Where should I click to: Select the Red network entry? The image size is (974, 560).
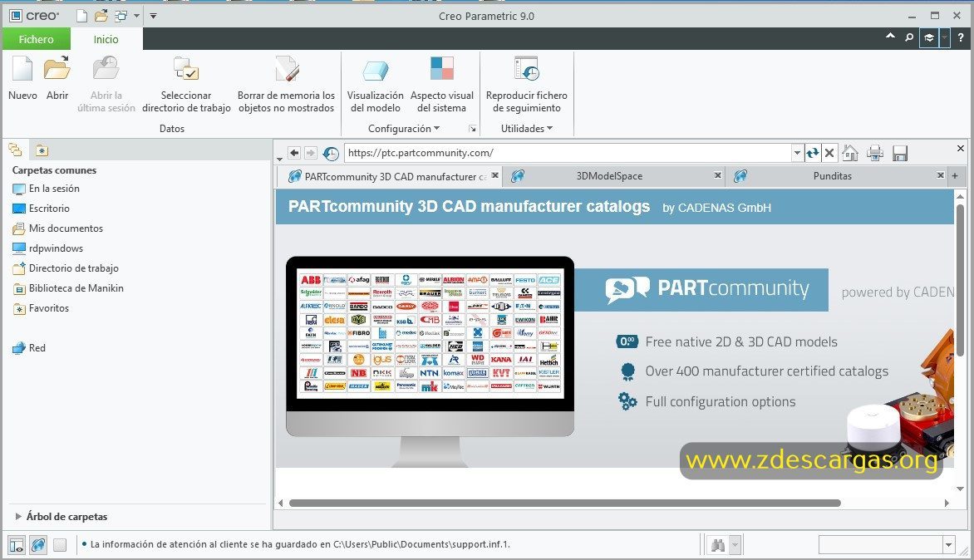[29, 347]
